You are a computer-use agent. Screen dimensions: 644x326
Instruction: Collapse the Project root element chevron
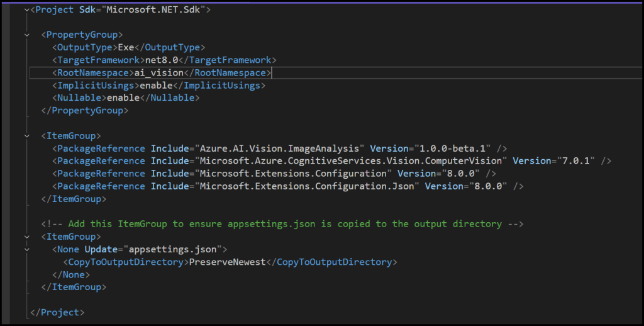coord(26,10)
